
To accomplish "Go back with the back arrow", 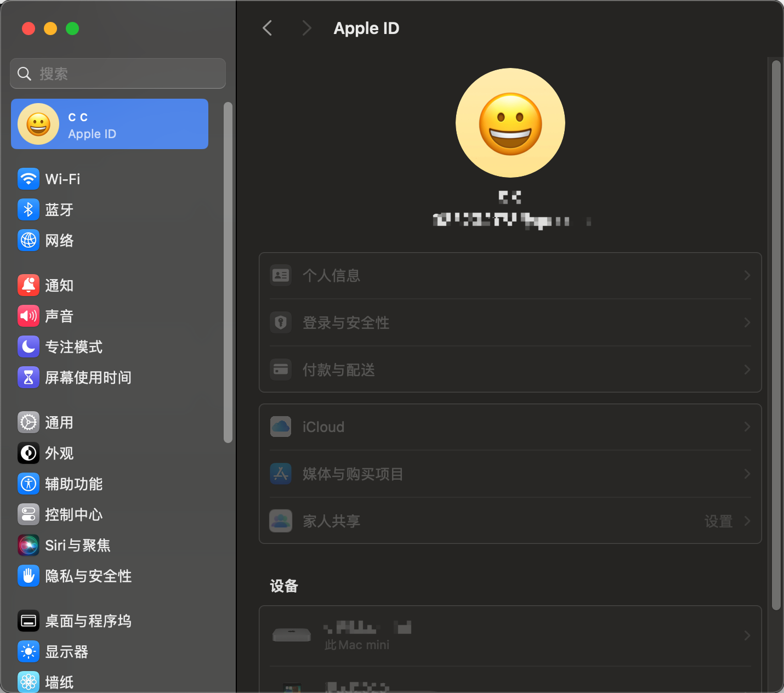I will [x=268, y=28].
